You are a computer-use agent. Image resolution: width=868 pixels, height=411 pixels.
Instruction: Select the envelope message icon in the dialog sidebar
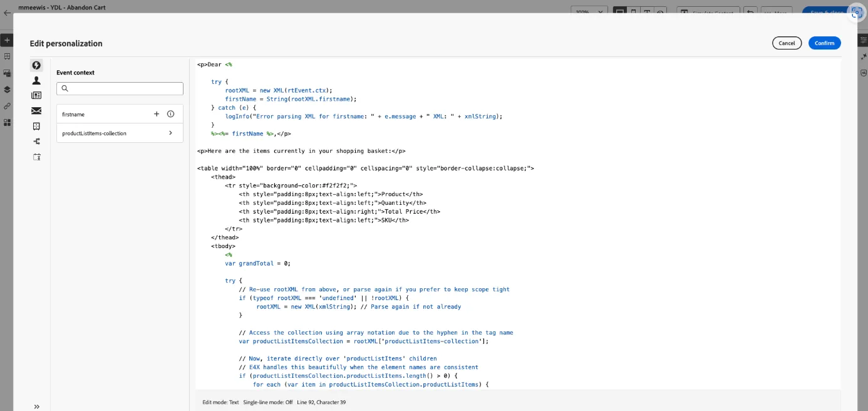36,111
